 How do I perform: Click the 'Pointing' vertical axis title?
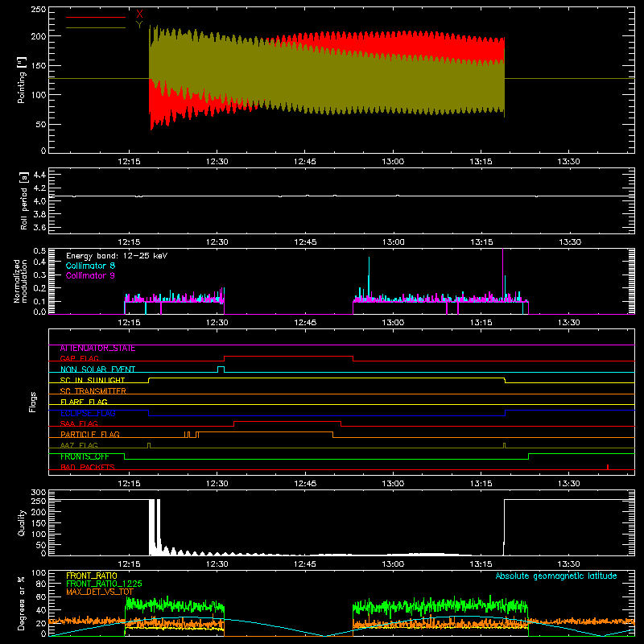click(x=22, y=80)
